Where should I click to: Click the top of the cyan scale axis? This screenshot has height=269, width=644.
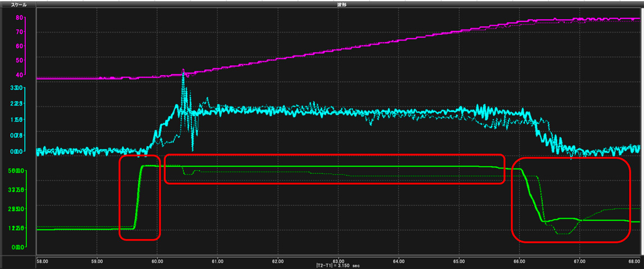tap(16, 88)
